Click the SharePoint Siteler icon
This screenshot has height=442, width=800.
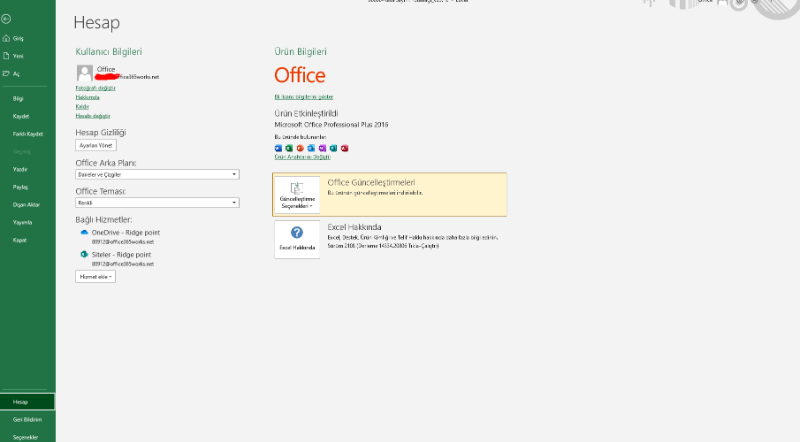[x=84, y=254]
